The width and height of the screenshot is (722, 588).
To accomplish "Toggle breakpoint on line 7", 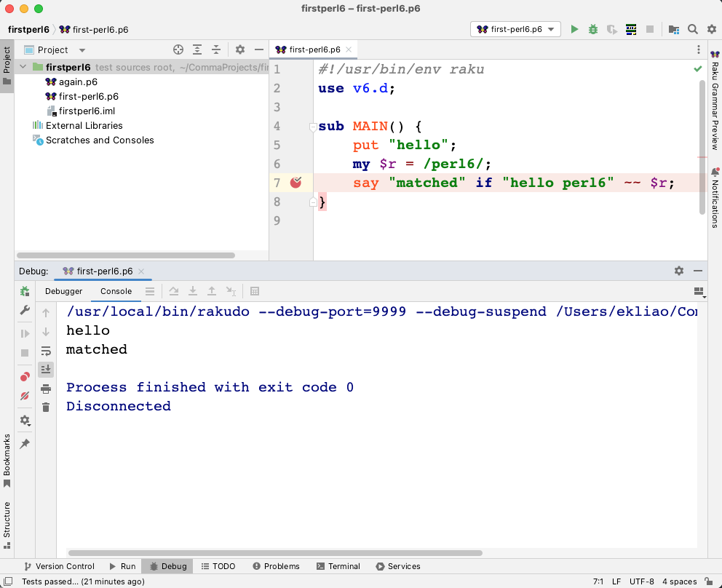I will (x=295, y=183).
